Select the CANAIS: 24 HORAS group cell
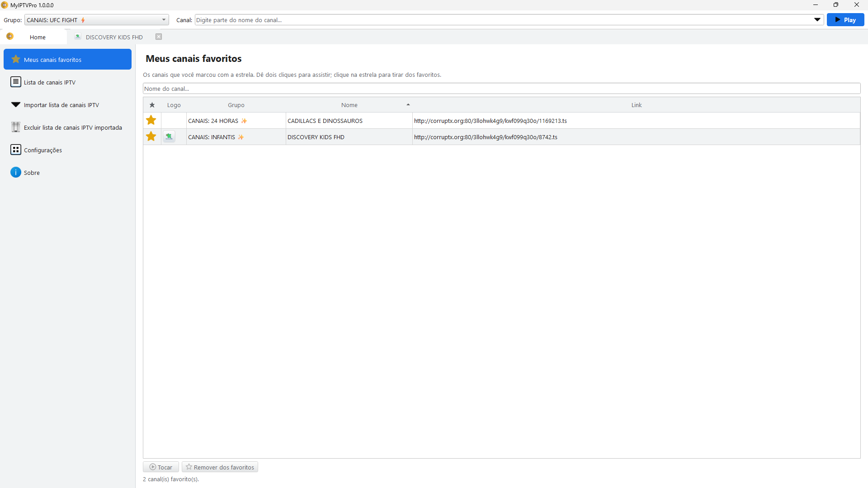The height and width of the screenshot is (488, 868). (236, 121)
